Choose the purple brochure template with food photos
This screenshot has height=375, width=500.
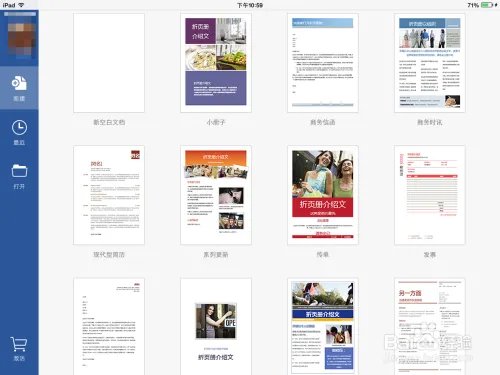pos(216,63)
